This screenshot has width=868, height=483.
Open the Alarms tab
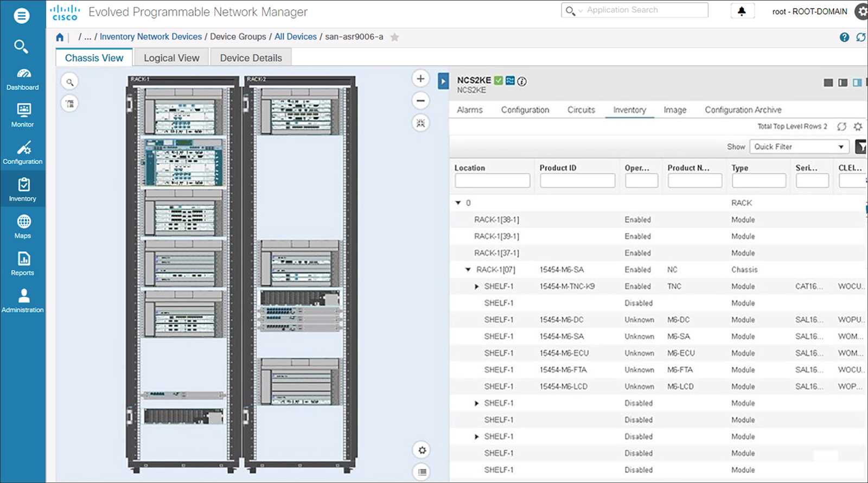pos(470,110)
